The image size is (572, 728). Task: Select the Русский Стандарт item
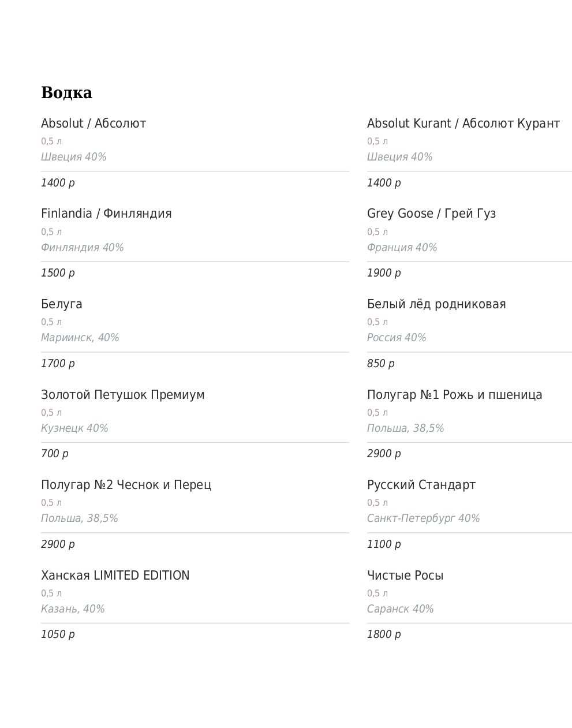[421, 485]
